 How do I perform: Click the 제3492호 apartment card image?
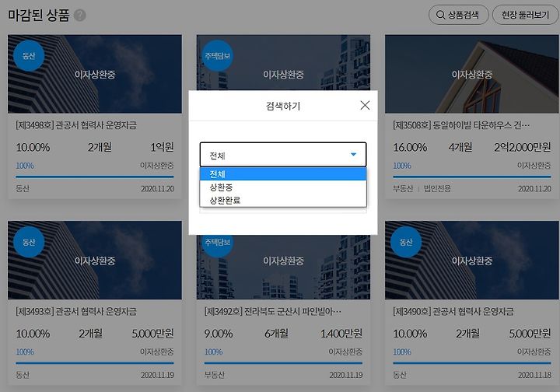(x=283, y=267)
